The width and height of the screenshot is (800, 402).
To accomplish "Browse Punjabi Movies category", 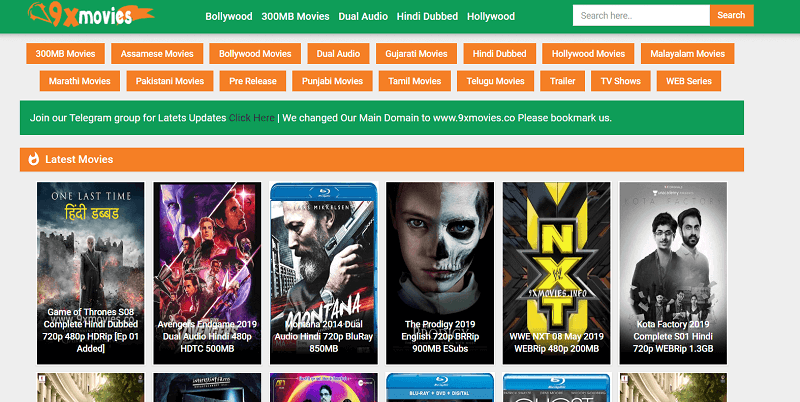I will coord(332,81).
